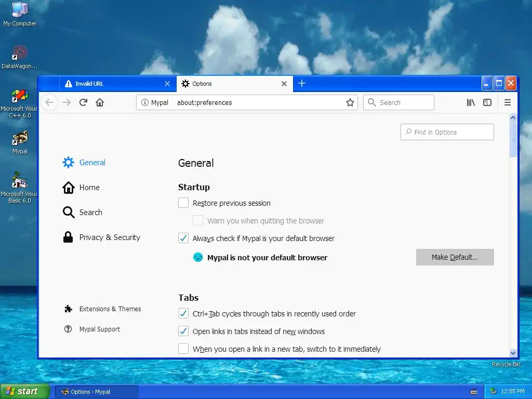Reload the current page

point(83,102)
